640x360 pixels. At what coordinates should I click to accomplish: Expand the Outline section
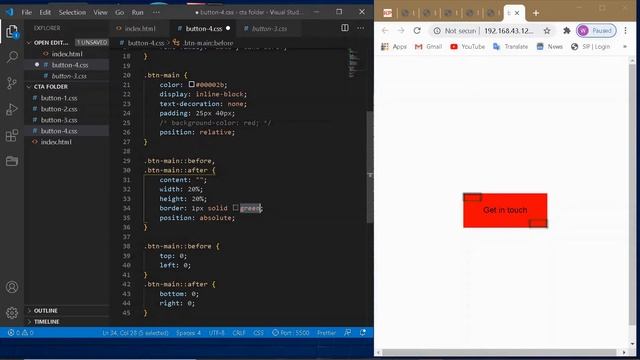click(45, 311)
